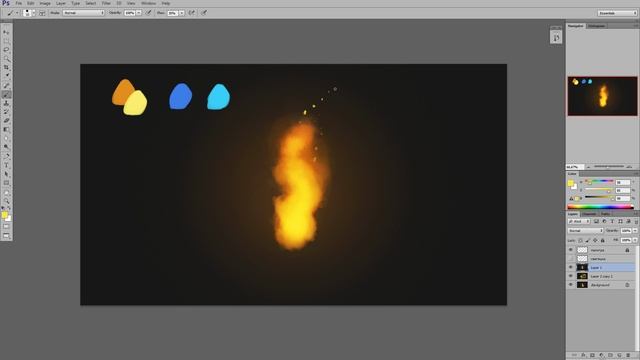
Task: Select the Rectangular Marquee tool
Action: [6, 41]
